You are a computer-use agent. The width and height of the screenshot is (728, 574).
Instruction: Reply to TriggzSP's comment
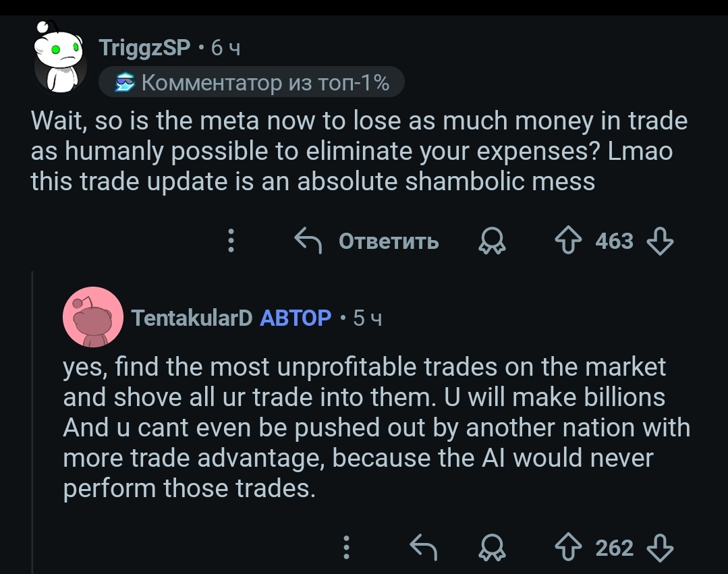[x=368, y=241]
